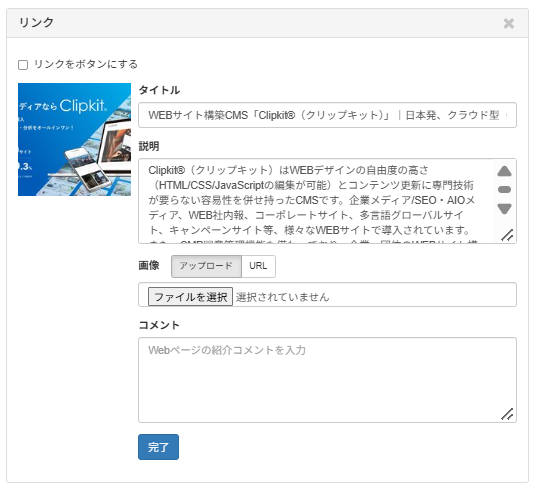This screenshot has width=534, height=493.
Task: Click the コメント field label
Action: tap(159, 325)
